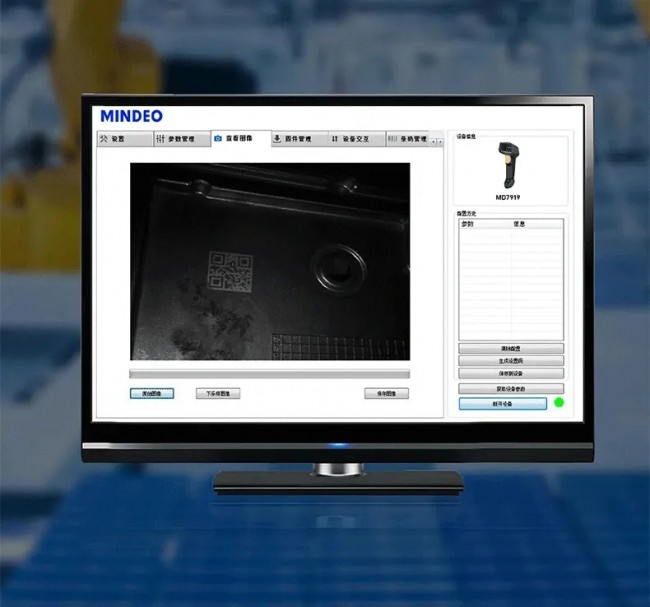Screen dimensions: 650x607
Task: Click the arrows icon on 设备交互 tab
Action: point(335,139)
